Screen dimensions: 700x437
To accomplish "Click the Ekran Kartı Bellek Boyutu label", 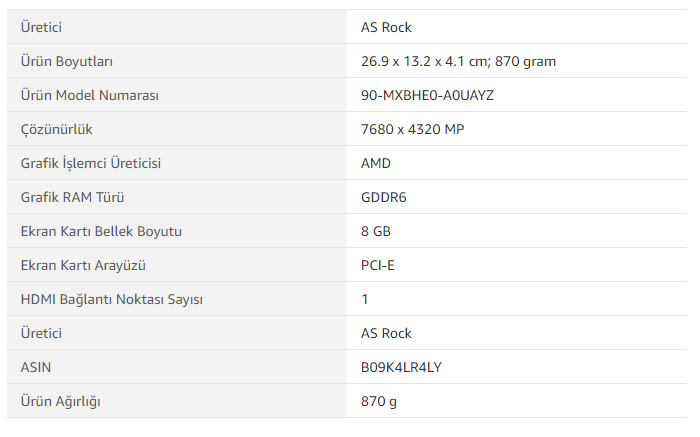I will point(101,231).
